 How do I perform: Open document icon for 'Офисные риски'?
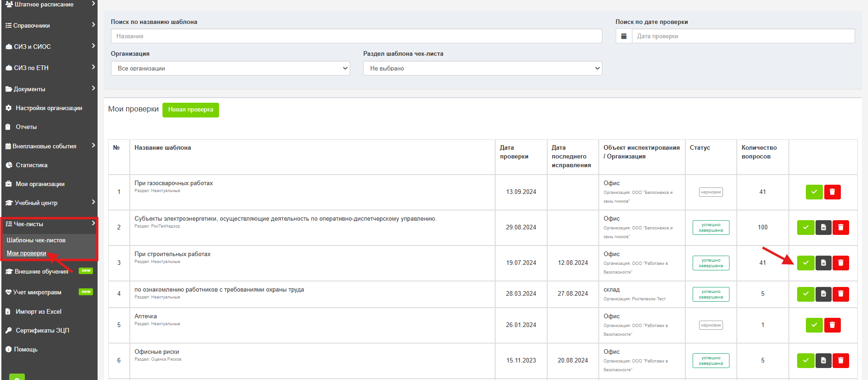(823, 361)
